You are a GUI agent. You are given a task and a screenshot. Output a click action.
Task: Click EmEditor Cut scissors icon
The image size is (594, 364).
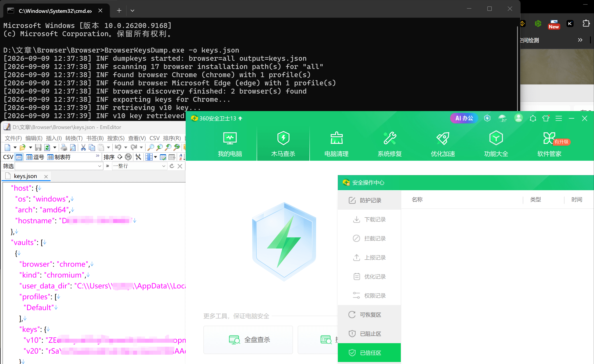[83, 147]
